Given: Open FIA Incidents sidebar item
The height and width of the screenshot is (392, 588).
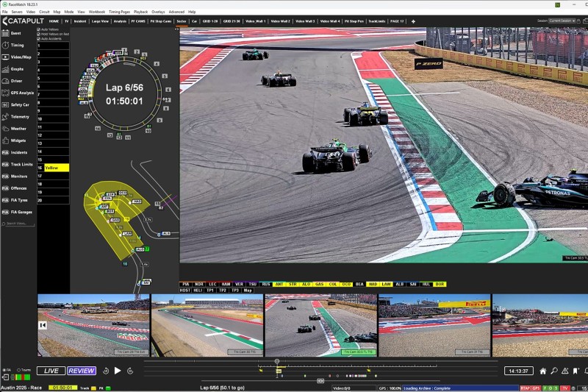Looking at the screenshot, I should click(15, 152).
